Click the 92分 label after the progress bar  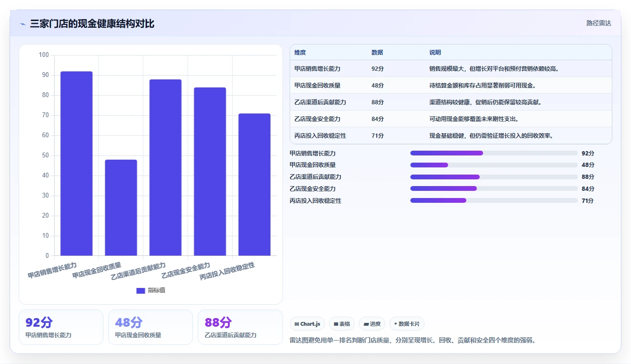588,154
